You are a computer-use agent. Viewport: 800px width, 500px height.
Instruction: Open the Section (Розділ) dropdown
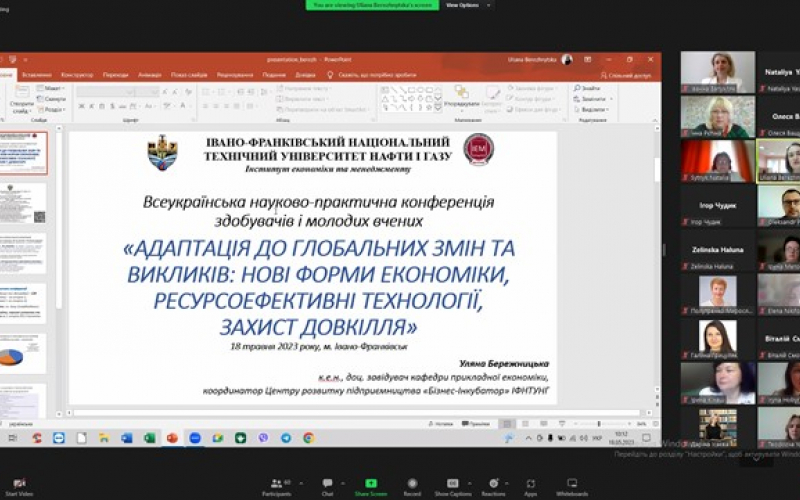(52, 109)
